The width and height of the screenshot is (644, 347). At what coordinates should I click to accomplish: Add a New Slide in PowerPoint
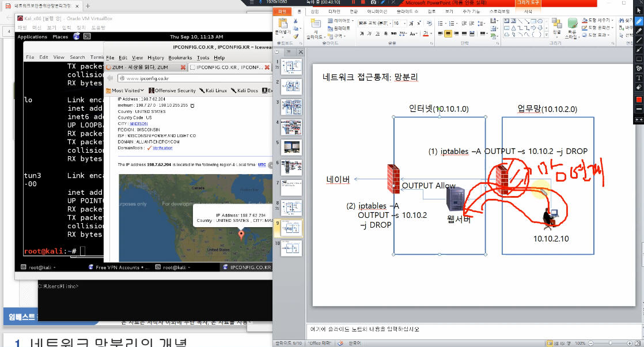click(x=316, y=28)
